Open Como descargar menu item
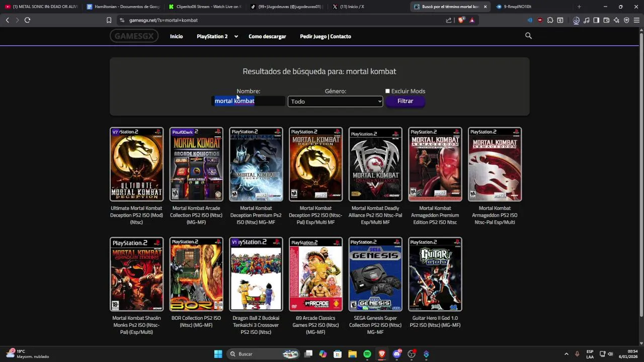The width and height of the screenshot is (644, 362). point(267,36)
